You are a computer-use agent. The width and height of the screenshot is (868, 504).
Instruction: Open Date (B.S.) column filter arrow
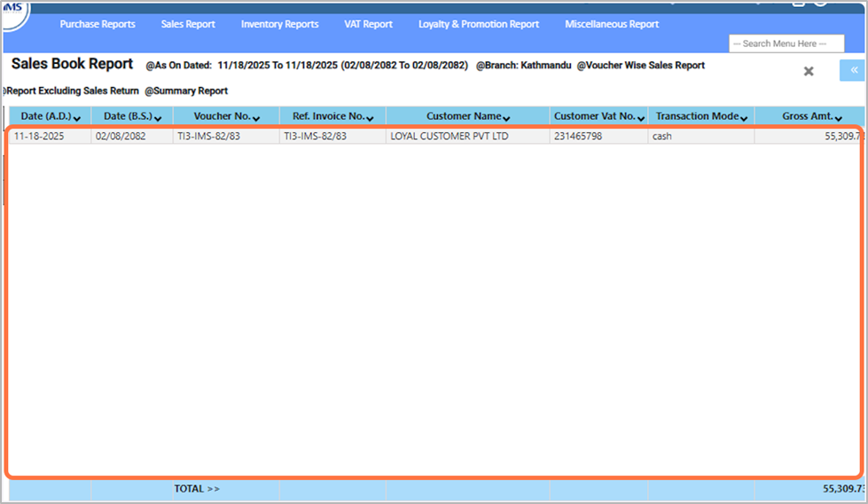tap(158, 118)
